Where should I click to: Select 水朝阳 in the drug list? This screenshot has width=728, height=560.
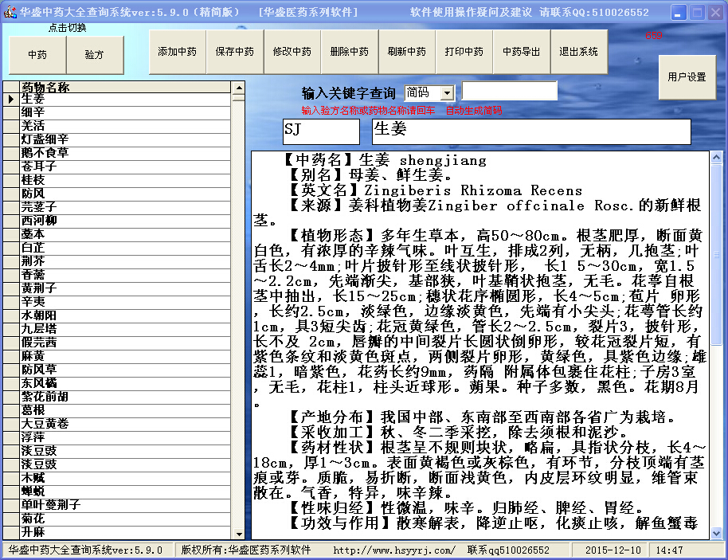click(x=125, y=315)
